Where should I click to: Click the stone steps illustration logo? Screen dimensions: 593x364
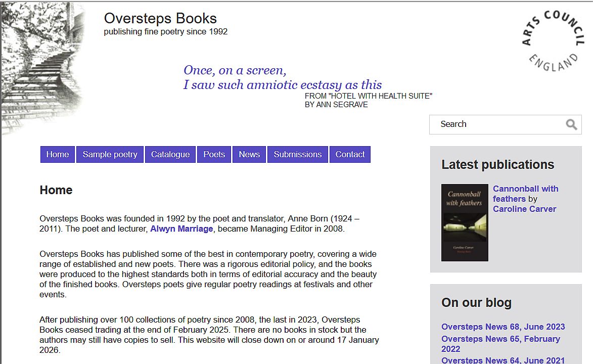pyautogui.click(x=43, y=68)
